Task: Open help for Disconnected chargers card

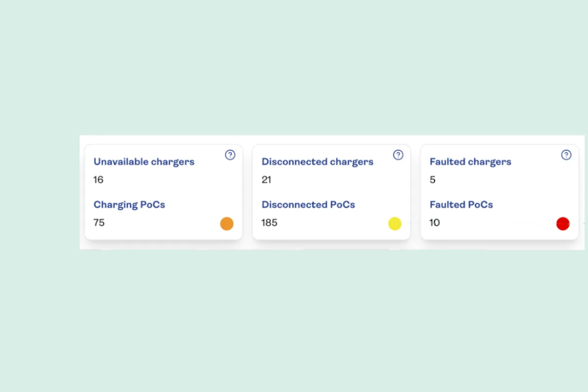Action: (398, 155)
